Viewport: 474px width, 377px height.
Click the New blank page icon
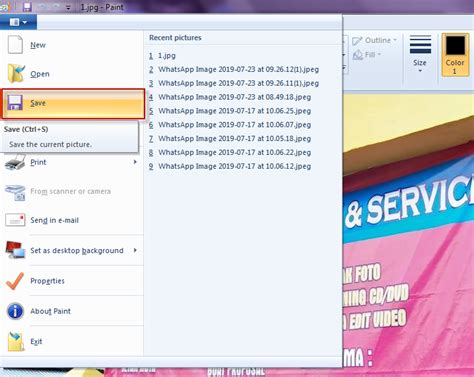15,45
